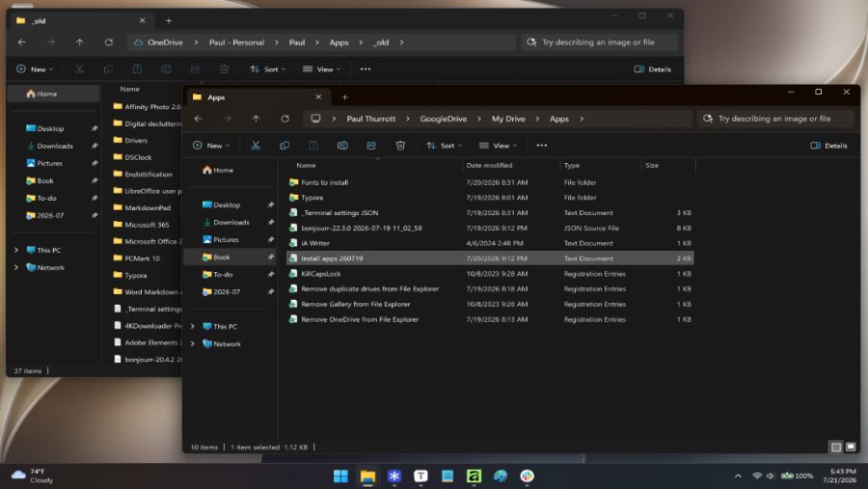Open Sort dropdown in Apps window
Screen dimensions: 868x489
[444, 146]
